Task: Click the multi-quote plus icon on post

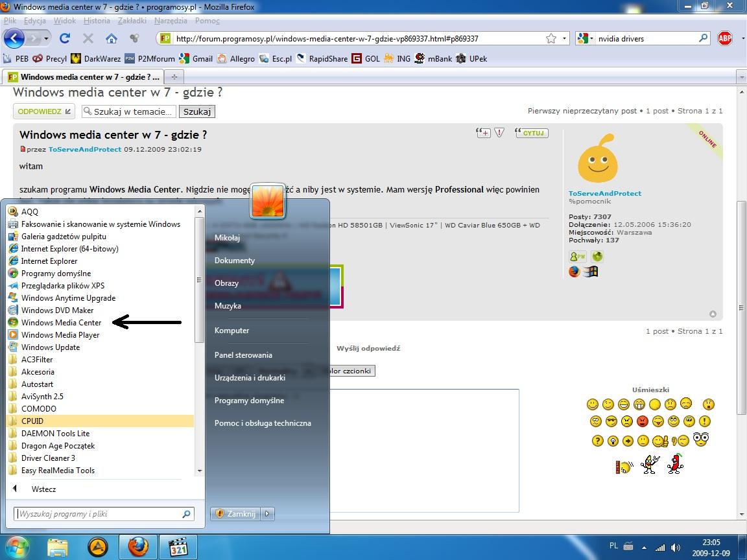Action: pyautogui.click(x=483, y=132)
